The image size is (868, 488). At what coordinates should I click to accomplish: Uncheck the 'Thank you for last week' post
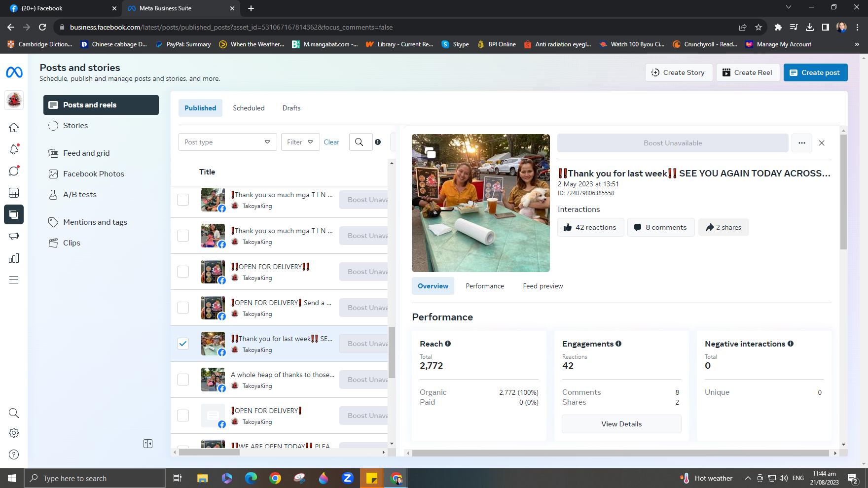[x=183, y=344]
